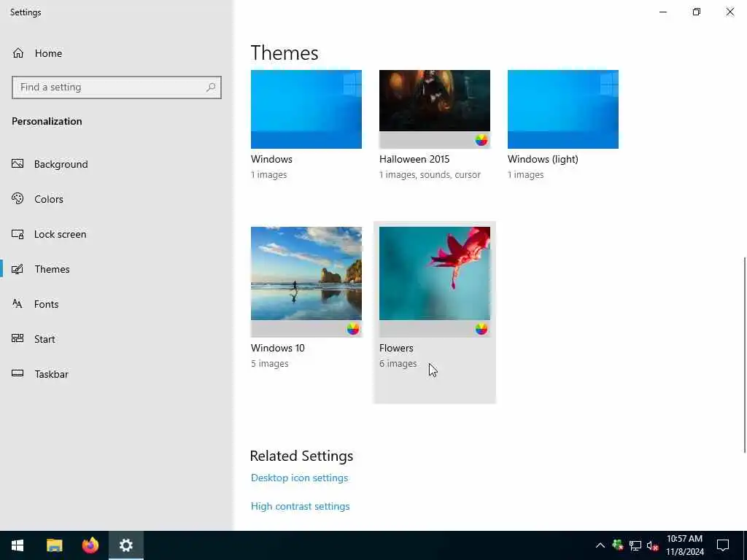Screen dimensions: 747x560
Task: Open Lock screen settings
Action: pyautogui.click(x=60, y=234)
